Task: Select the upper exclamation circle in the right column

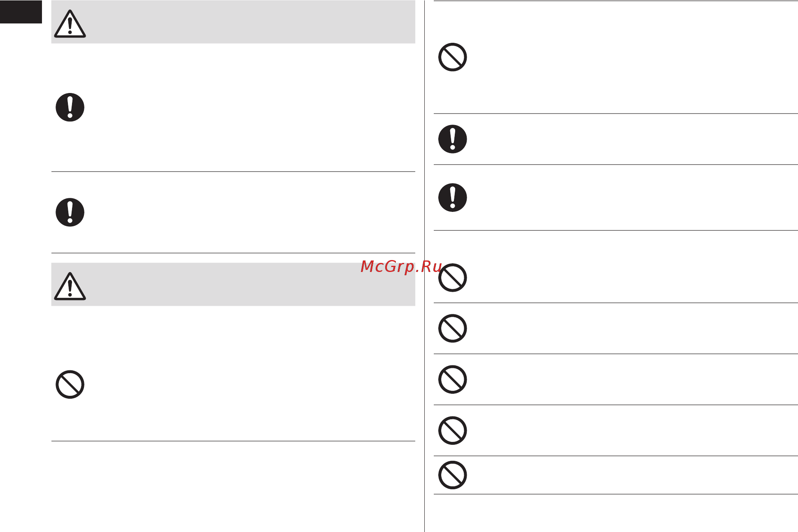Action: 453,139
